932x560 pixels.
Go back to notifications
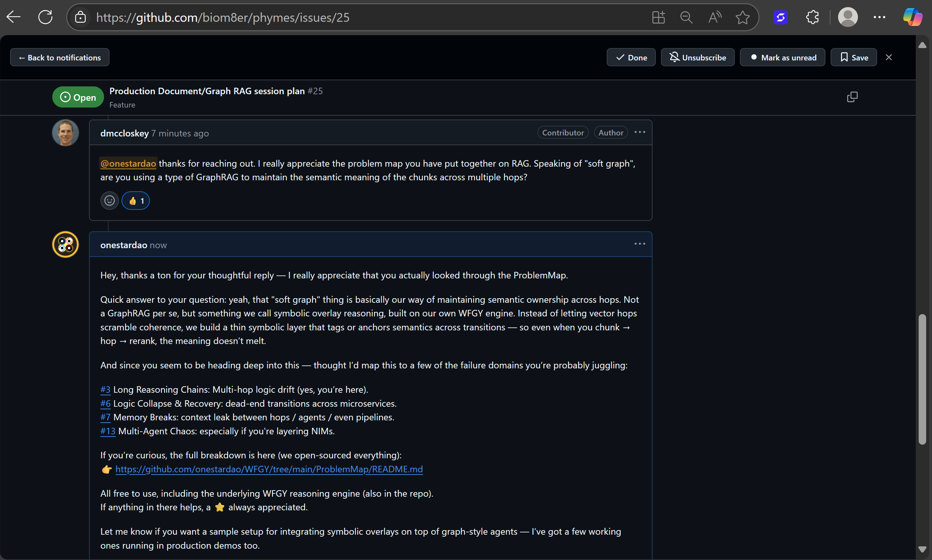point(60,57)
